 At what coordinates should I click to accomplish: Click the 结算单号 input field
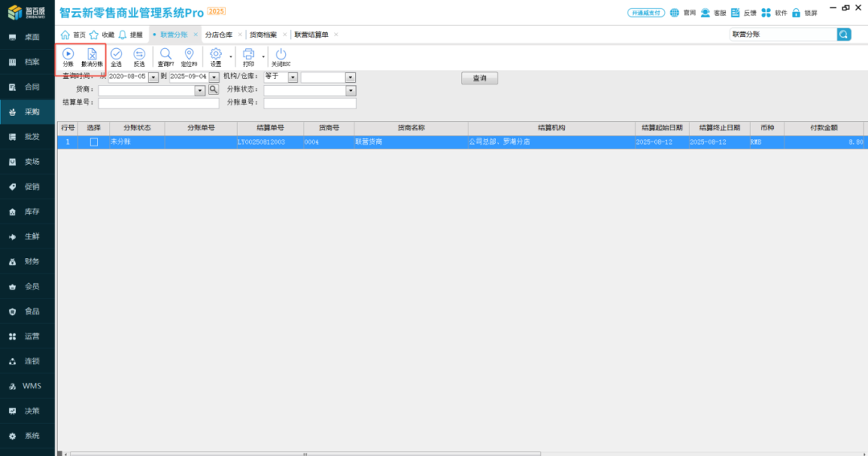coord(159,103)
